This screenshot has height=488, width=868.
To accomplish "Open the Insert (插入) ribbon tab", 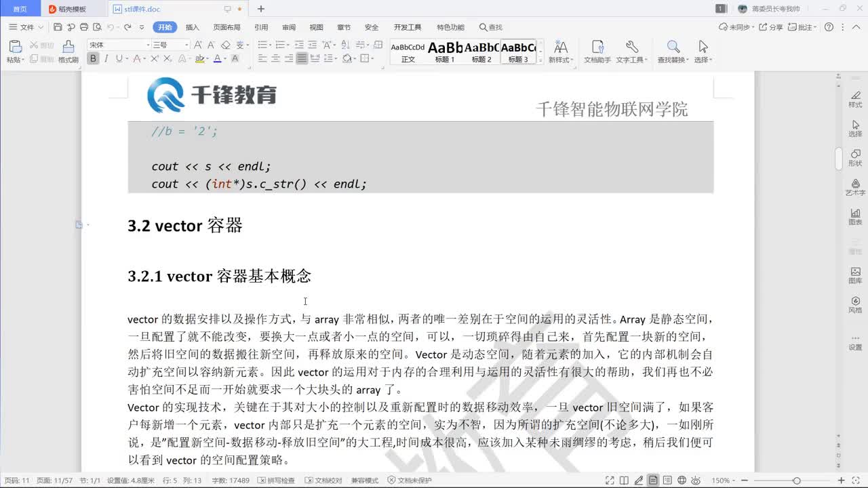I will coord(193,27).
